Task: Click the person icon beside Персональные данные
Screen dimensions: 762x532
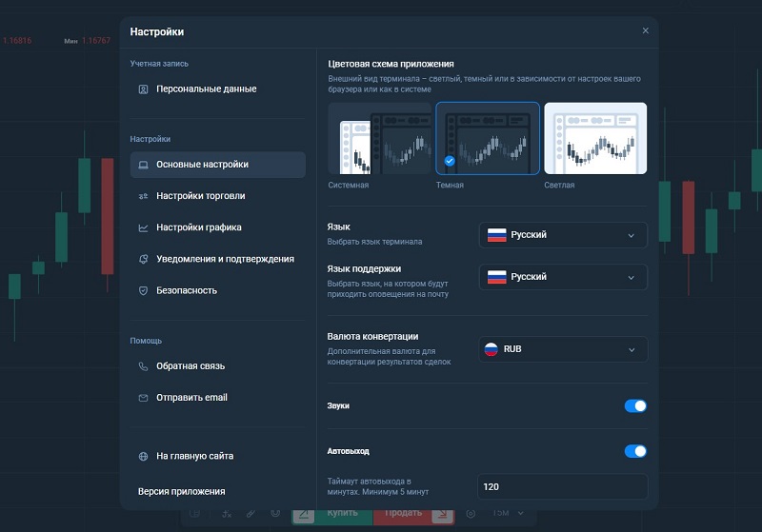Action: pyautogui.click(x=143, y=89)
